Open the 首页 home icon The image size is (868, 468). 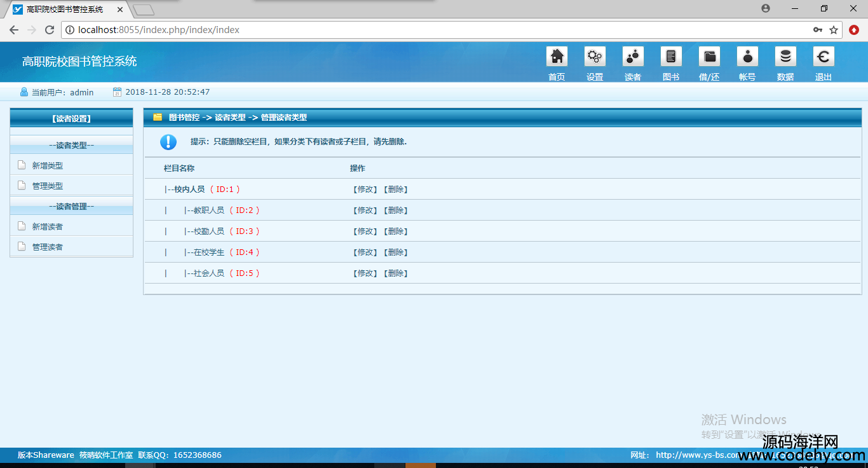(557, 57)
